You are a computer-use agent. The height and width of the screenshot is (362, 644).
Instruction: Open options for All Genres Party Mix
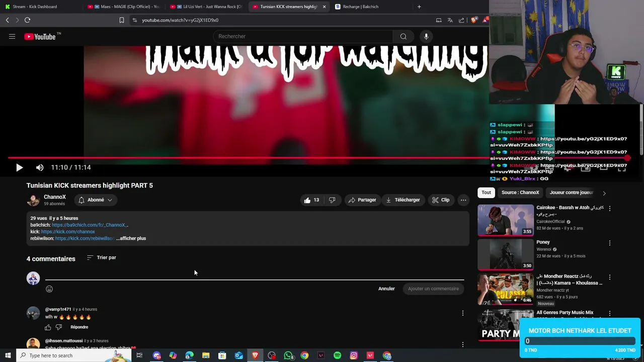point(610,314)
